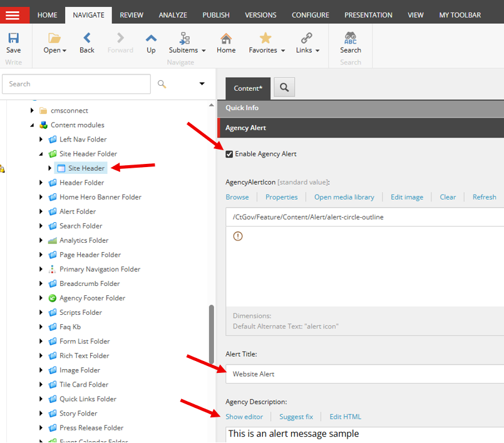Open the PRESENTATION ribbon tab

coord(368,15)
